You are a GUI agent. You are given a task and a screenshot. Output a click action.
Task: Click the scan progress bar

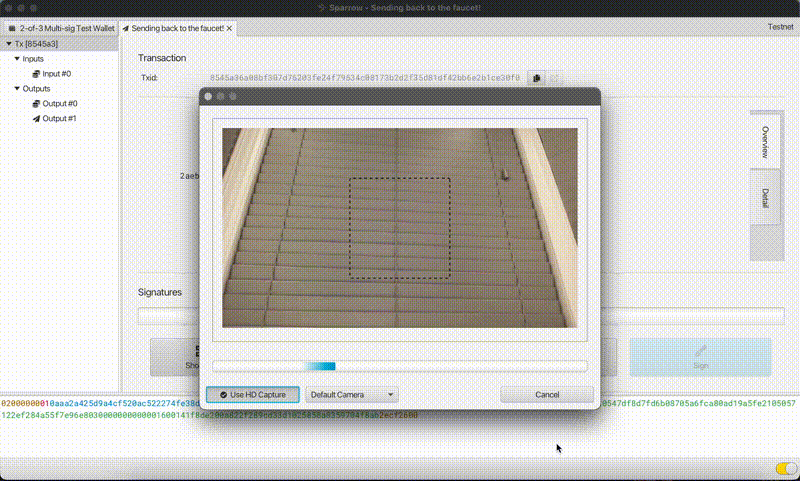(x=399, y=366)
